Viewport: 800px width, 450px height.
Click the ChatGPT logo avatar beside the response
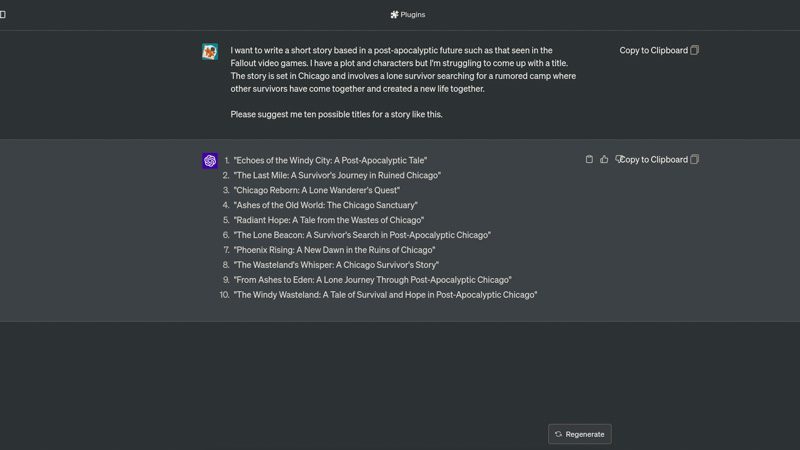point(210,161)
